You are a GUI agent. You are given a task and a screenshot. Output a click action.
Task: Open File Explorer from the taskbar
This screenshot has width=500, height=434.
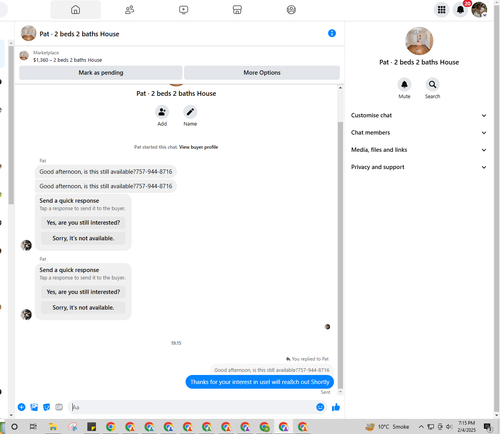click(53, 427)
